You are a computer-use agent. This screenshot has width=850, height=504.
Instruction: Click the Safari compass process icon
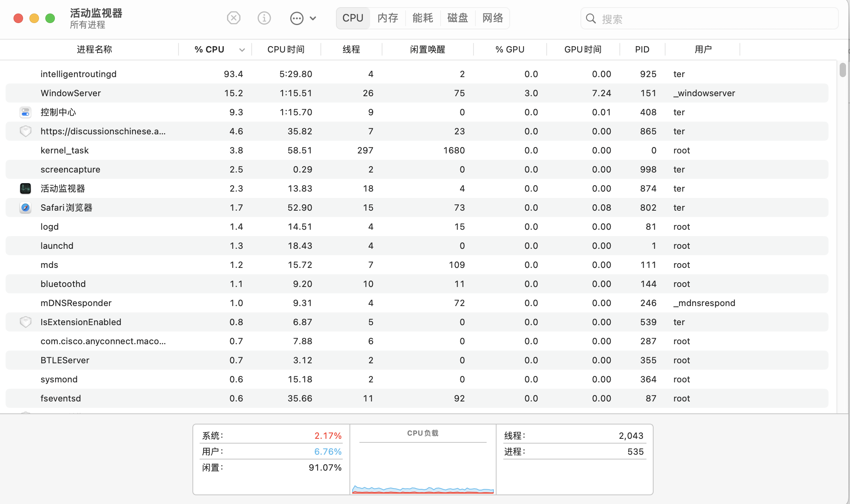[x=25, y=207]
